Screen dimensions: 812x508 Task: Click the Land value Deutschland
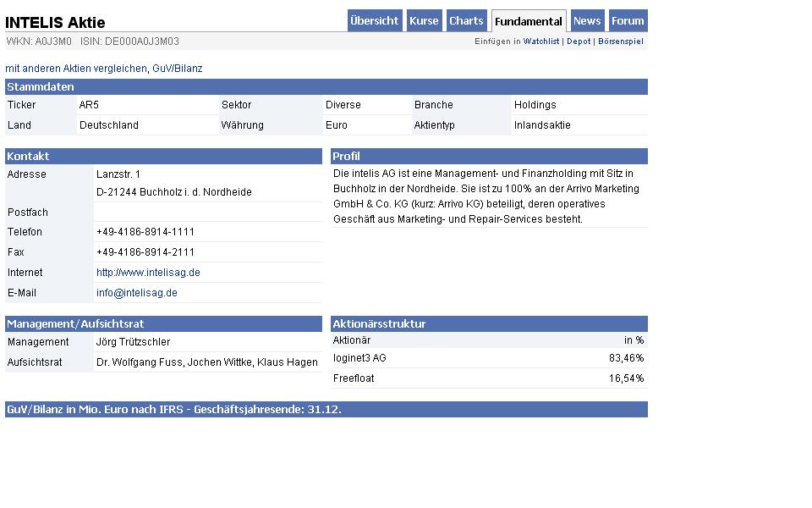point(109,125)
